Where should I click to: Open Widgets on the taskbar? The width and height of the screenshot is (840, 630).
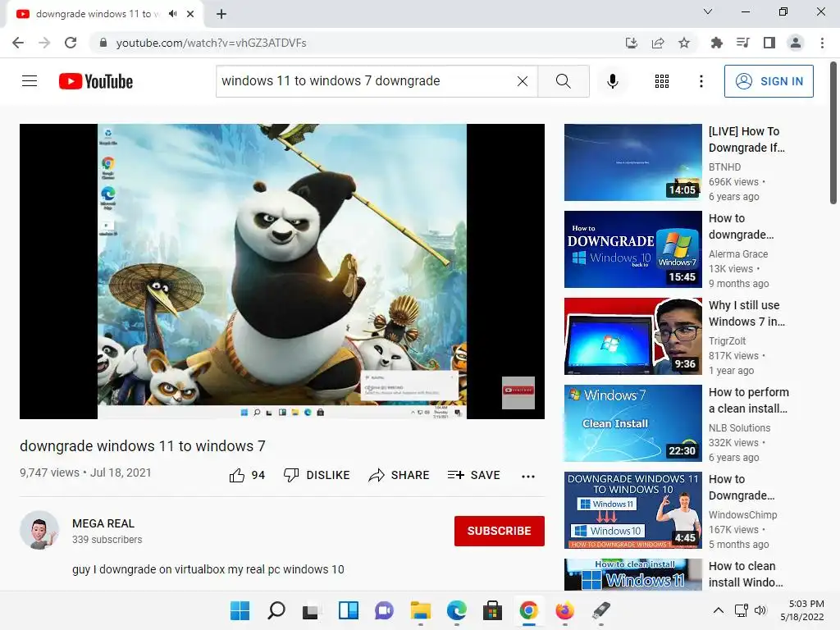tap(348, 610)
